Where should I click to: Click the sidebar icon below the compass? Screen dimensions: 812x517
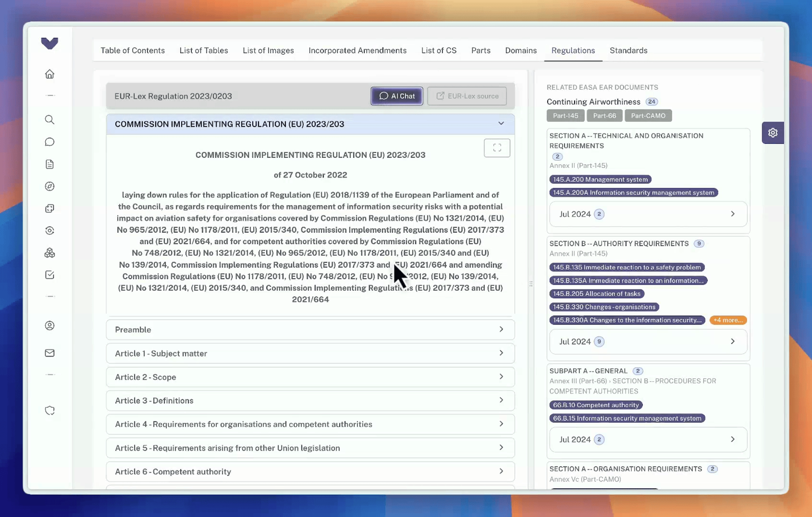pos(49,208)
